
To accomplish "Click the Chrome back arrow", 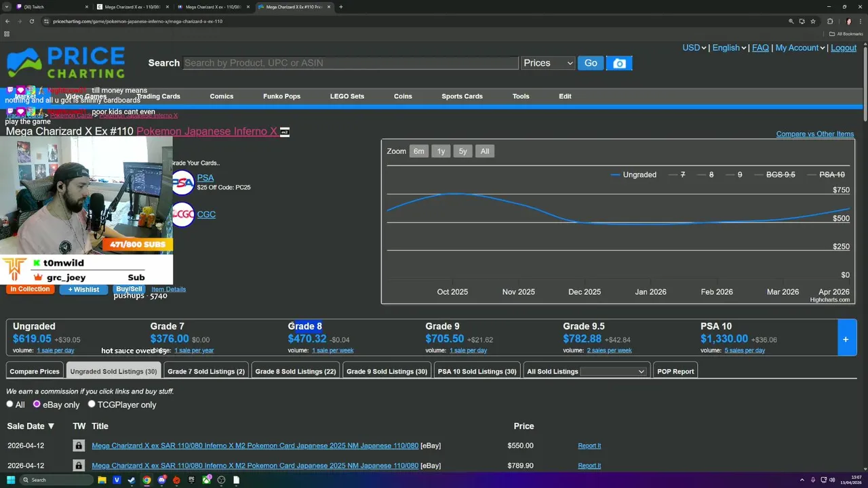I will click(x=7, y=21).
